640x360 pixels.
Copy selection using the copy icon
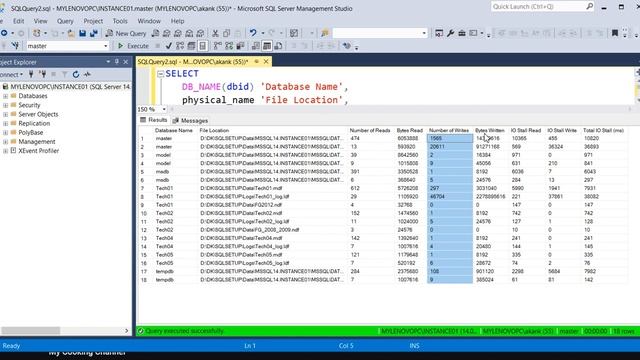point(227,33)
